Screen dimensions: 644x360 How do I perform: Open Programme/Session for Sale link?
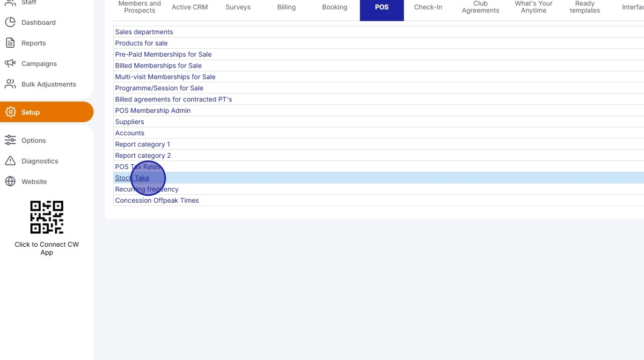159,88
